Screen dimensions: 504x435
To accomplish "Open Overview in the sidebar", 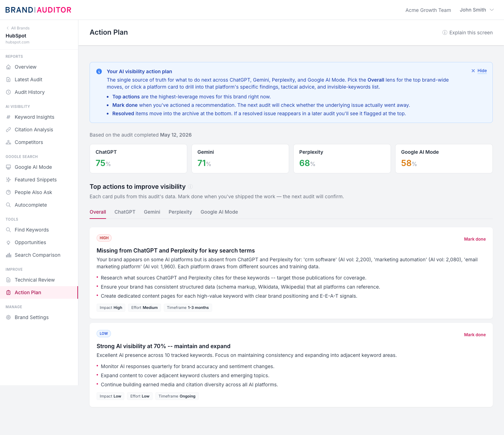I will [x=39, y=67].
